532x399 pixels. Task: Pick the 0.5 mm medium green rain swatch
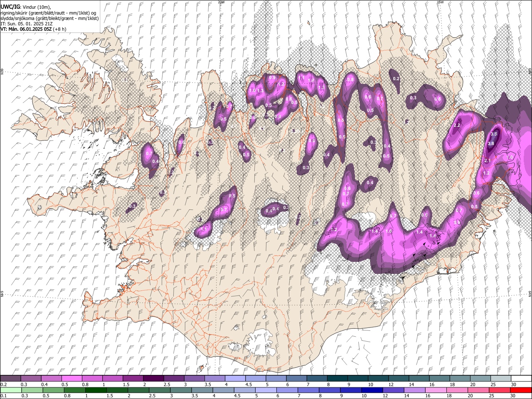click(53, 390)
